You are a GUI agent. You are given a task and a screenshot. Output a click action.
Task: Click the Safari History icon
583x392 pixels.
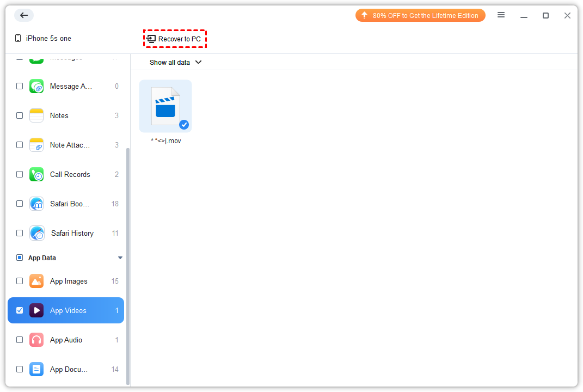[x=37, y=233]
